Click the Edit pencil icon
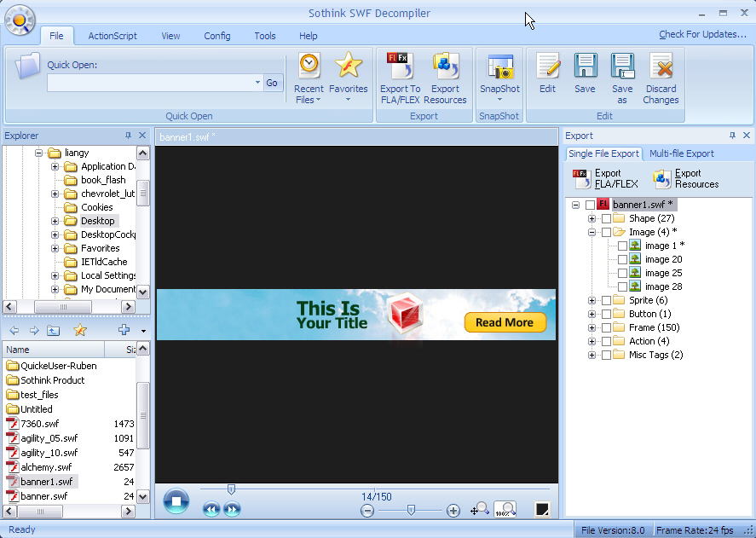756x538 pixels. 547,74
